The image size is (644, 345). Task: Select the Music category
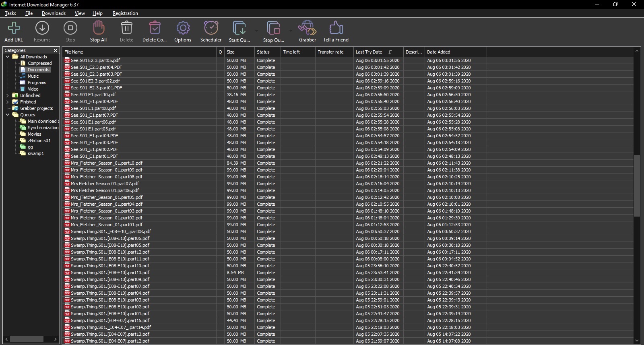coord(33,76)
